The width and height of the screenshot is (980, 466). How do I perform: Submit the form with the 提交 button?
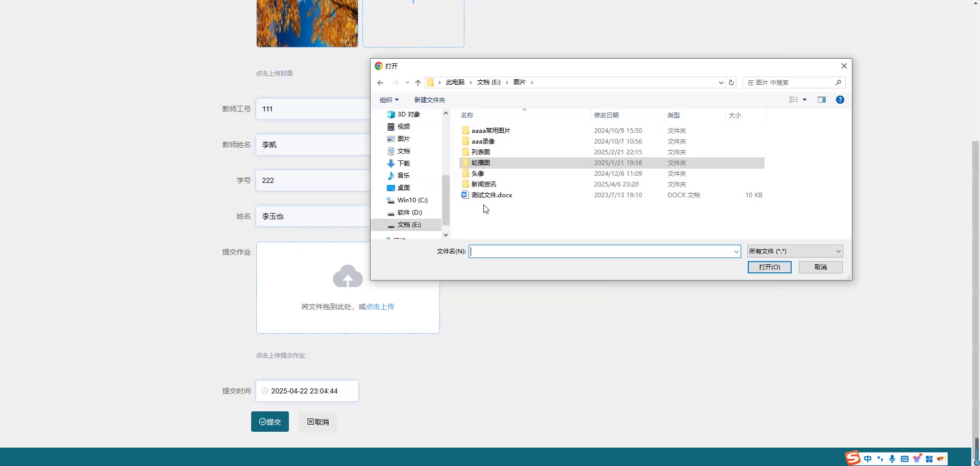(x=270, y=422)
